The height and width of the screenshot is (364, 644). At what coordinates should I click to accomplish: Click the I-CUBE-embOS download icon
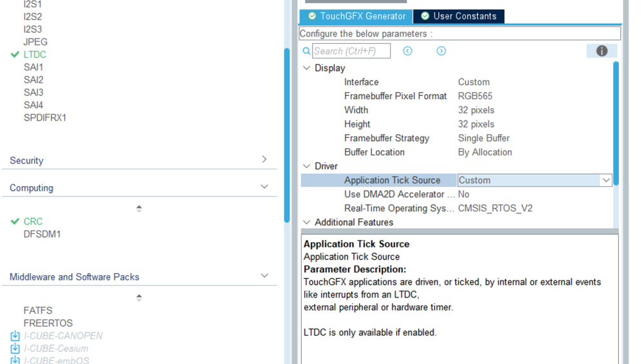pos(15,360)
